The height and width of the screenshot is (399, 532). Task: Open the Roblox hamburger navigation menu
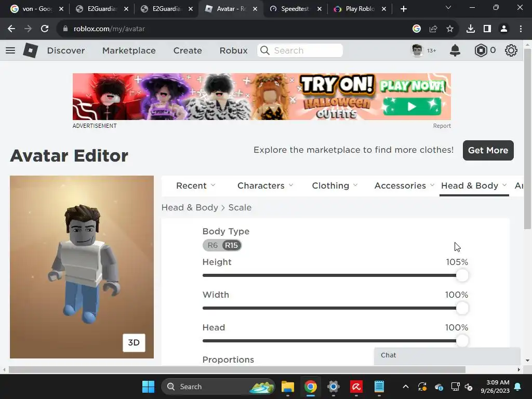[x=10, y=50]
